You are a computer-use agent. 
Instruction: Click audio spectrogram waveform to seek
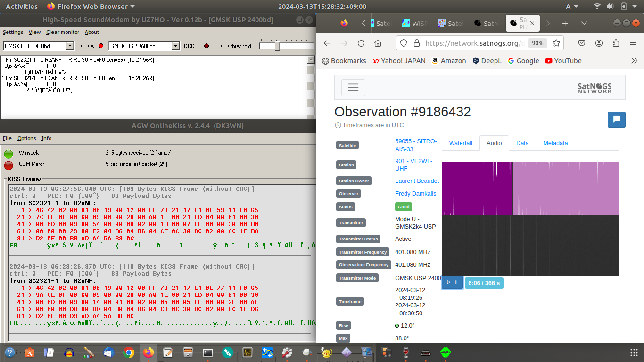point(530,219)
